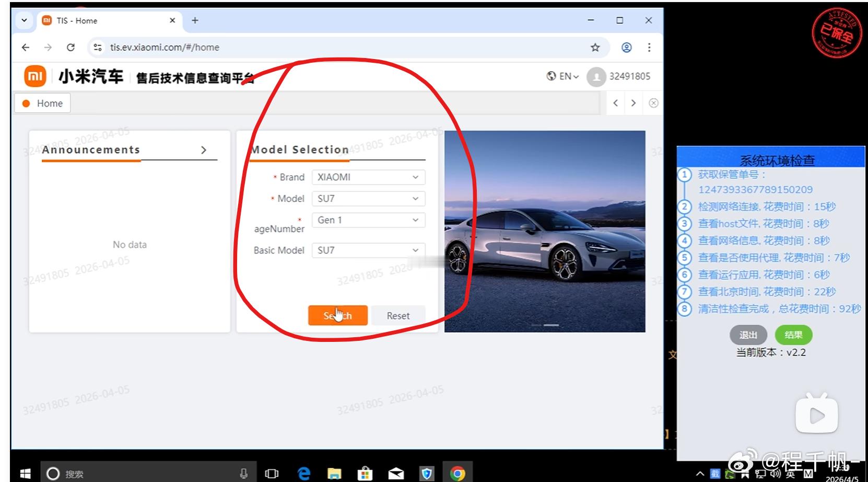Click the SU7 car banner image

point(545,231)
